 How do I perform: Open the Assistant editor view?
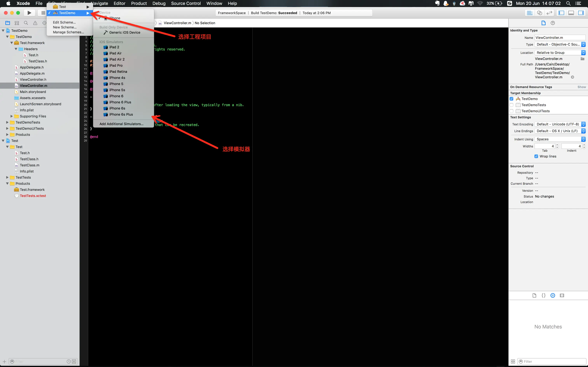[x=539, y=13]
